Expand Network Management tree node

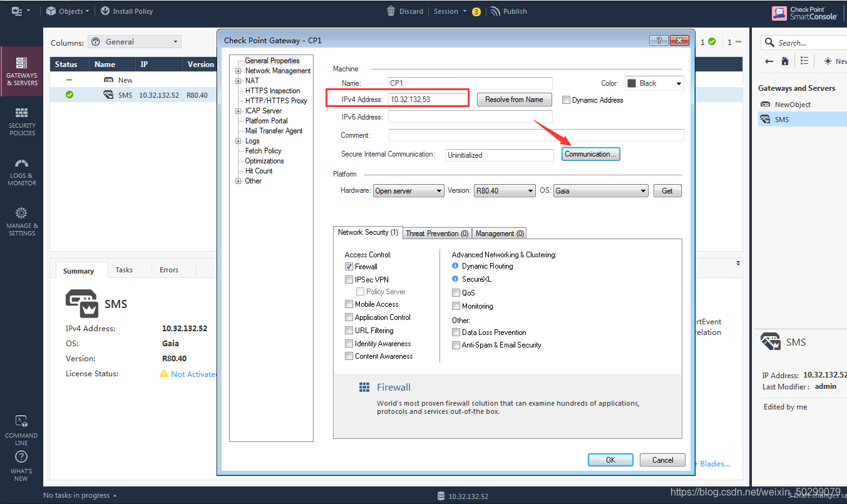click(239, 71)
